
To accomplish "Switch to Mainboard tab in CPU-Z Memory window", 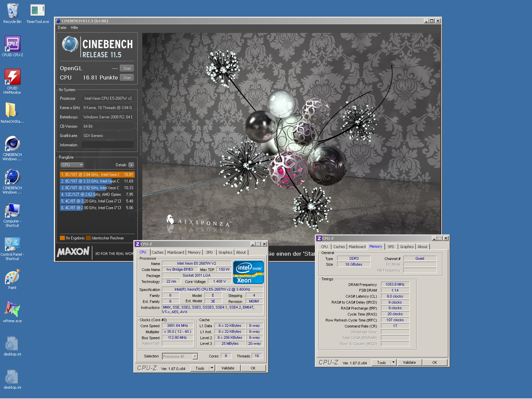I will pos(357,247).
